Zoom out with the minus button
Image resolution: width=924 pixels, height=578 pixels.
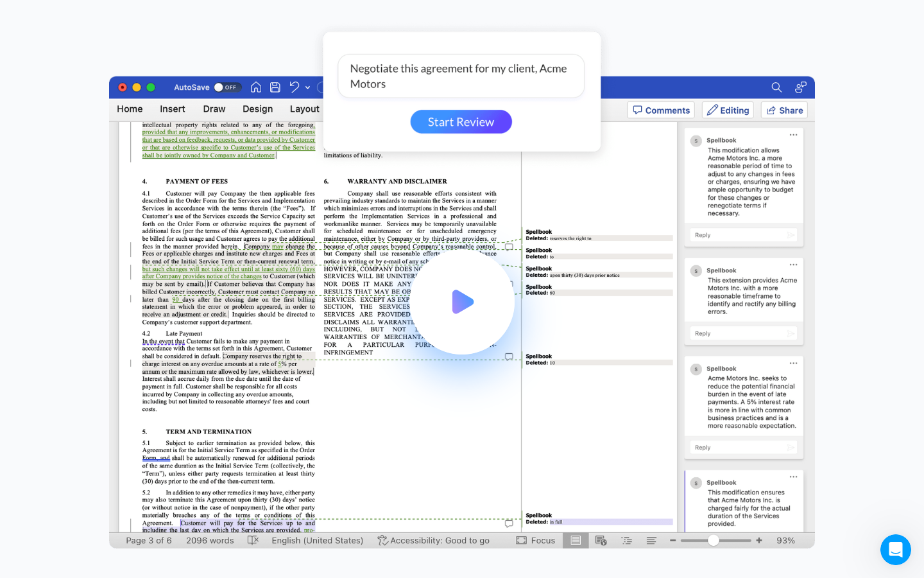click(x=672, y=541)
